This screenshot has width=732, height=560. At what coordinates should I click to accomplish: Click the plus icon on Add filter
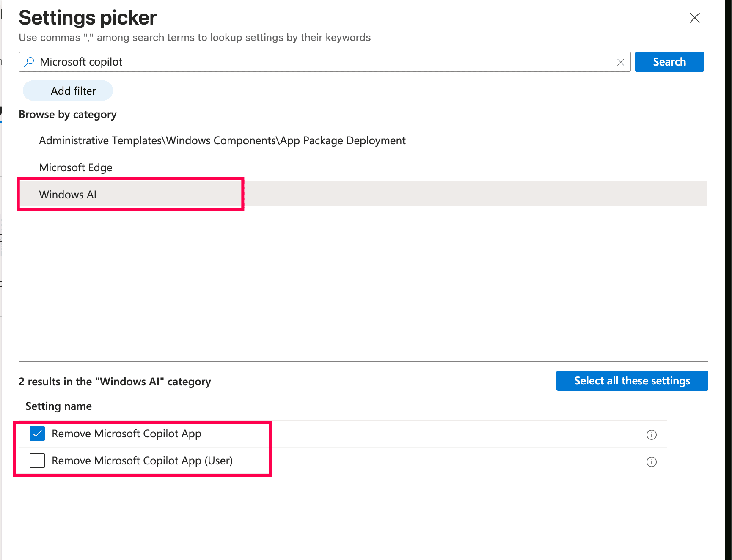coord(33,91)
